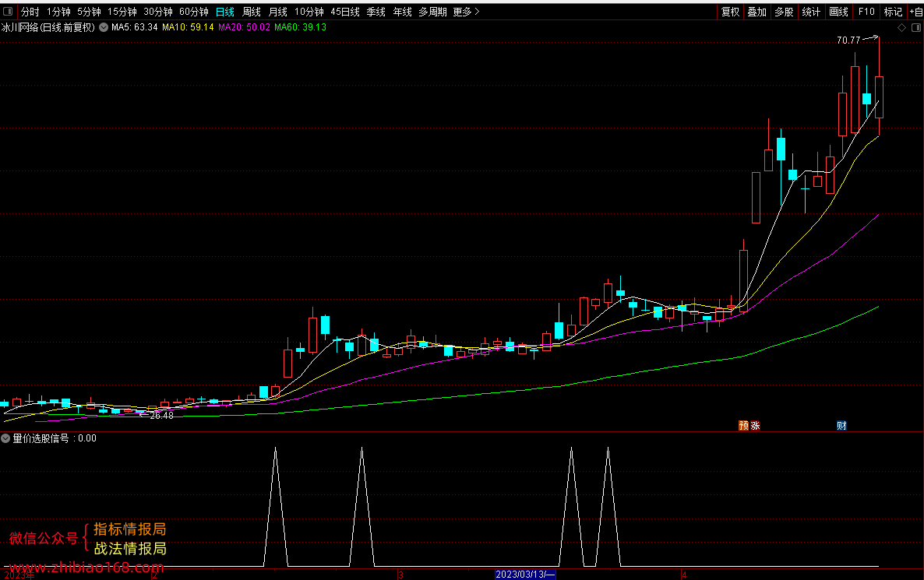
Task: Select the 60分钟 period tab
Action: point(194,12)
